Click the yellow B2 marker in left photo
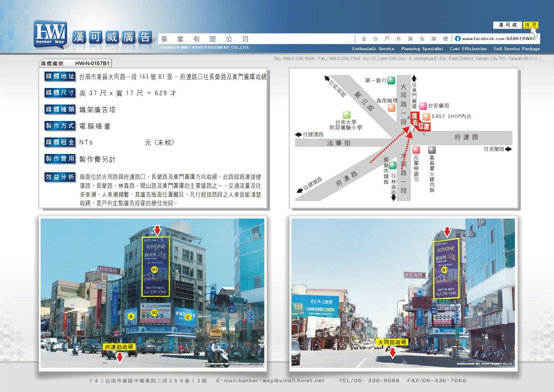This screenshot has width=554, height=392. (155, 313)
